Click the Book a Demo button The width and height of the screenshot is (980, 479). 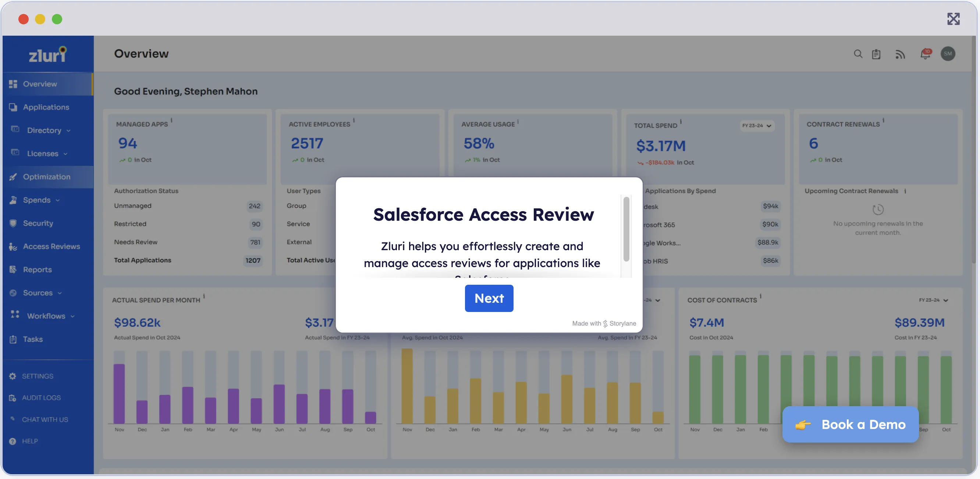(850, 424)
